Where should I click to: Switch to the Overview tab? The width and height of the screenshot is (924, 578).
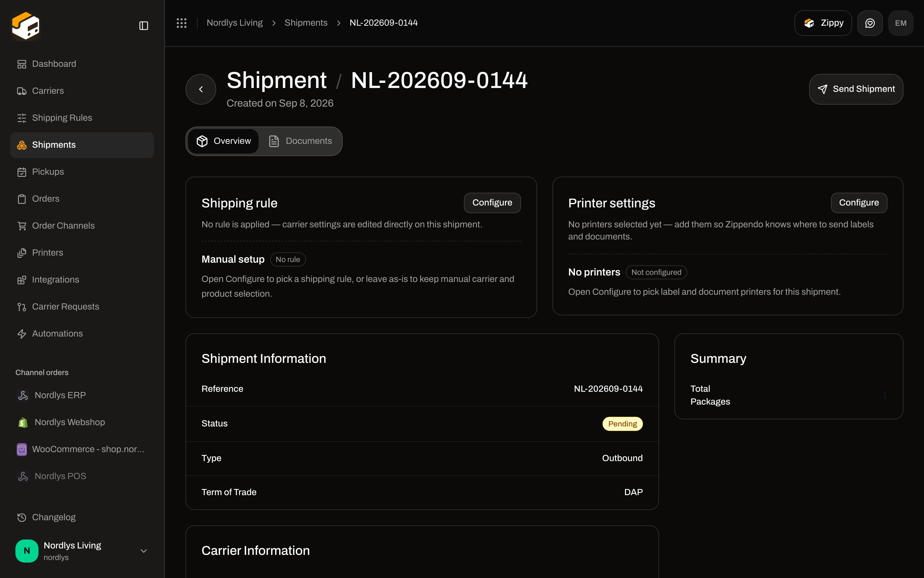coord(223,141)
